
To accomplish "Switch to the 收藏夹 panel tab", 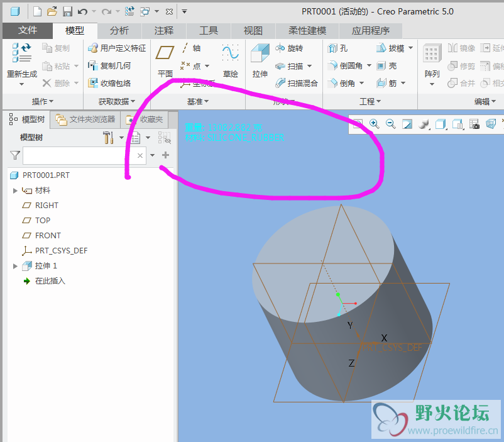I will click(145, 119).
